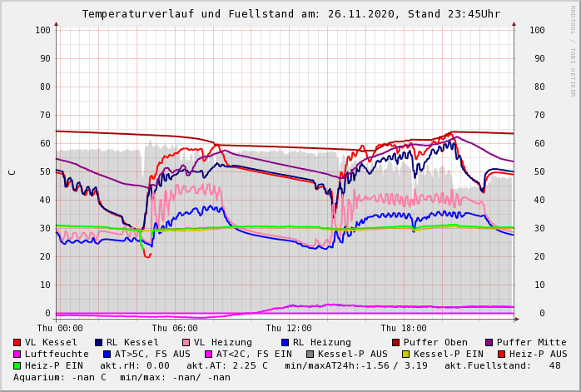Image resolution: width=581 pixels, height=392 pixels.
Task: Click the Thu 06:00 x-axis label
Action: point(174,329)
